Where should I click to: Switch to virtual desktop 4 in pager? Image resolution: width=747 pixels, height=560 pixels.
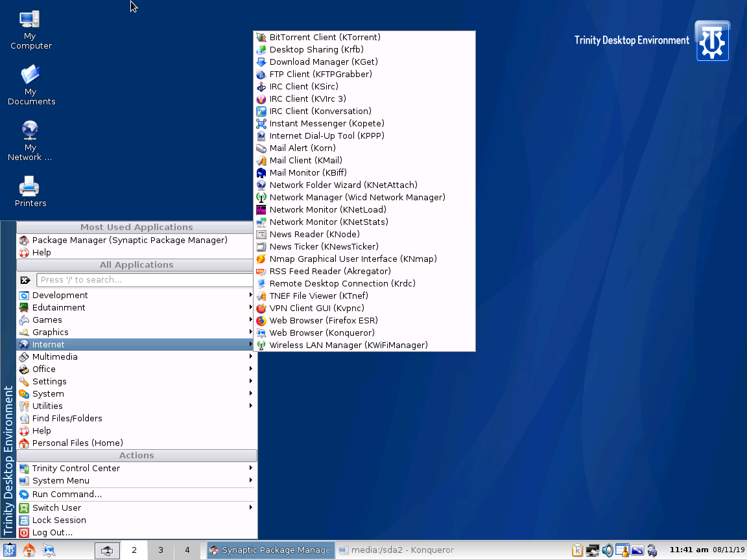pyautogui.click(x=187, y=550)
